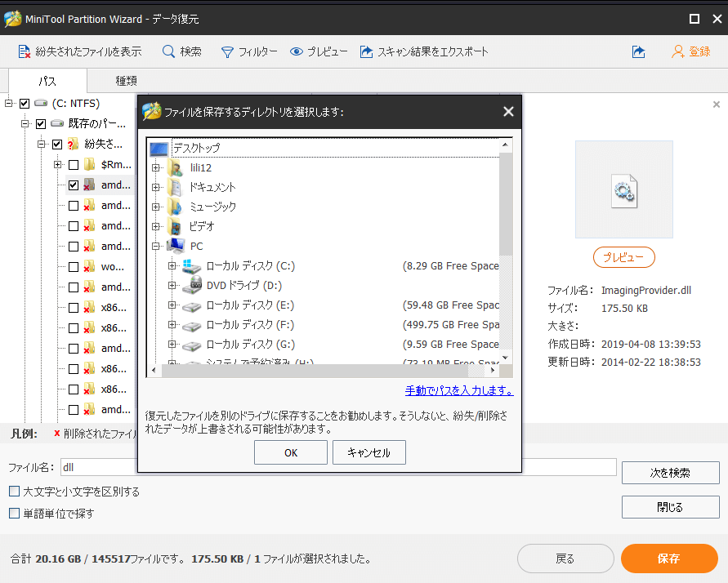This screenshot has width=728, height=583.
Task: Select the desktop icon in directory tree
Action: (x=159, y=149)
